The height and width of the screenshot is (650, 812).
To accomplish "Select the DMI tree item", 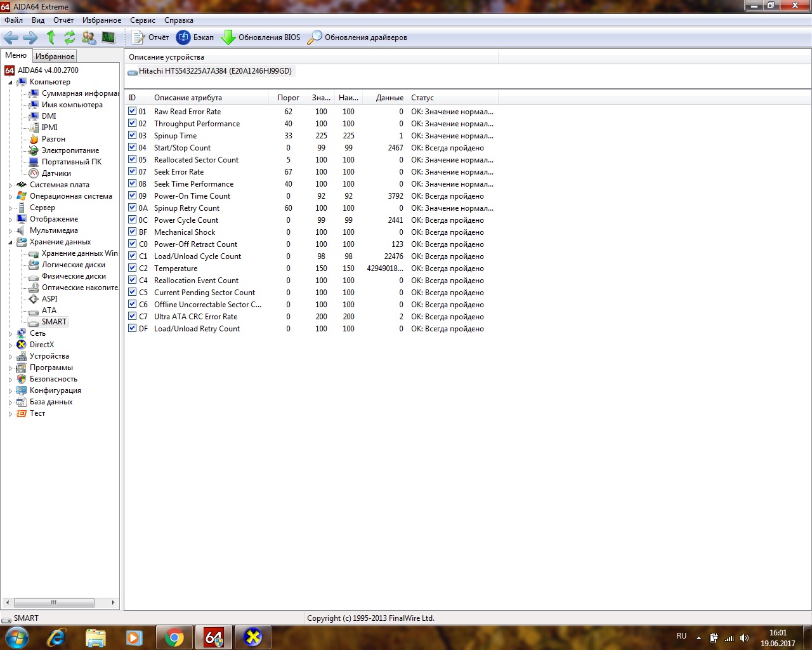I will (43, 116).
